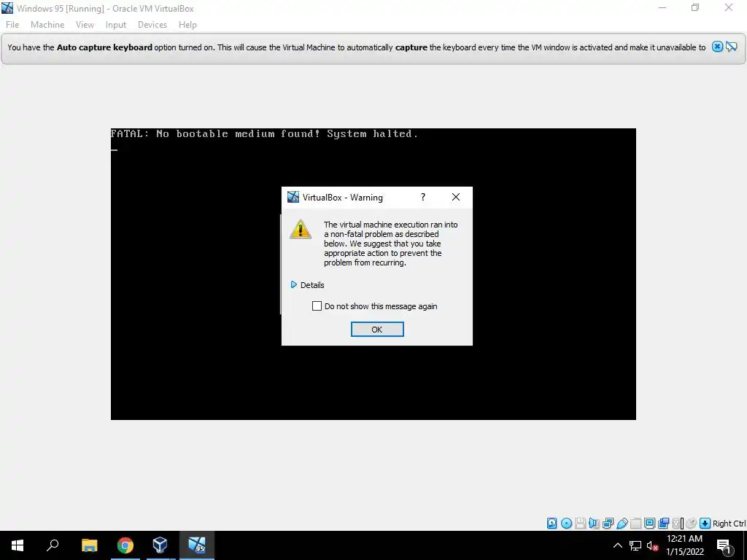Click the greyed CPU virtualization V indicator
The height and width of the screenshot is (560, 747).
click(x=676, y=524)
